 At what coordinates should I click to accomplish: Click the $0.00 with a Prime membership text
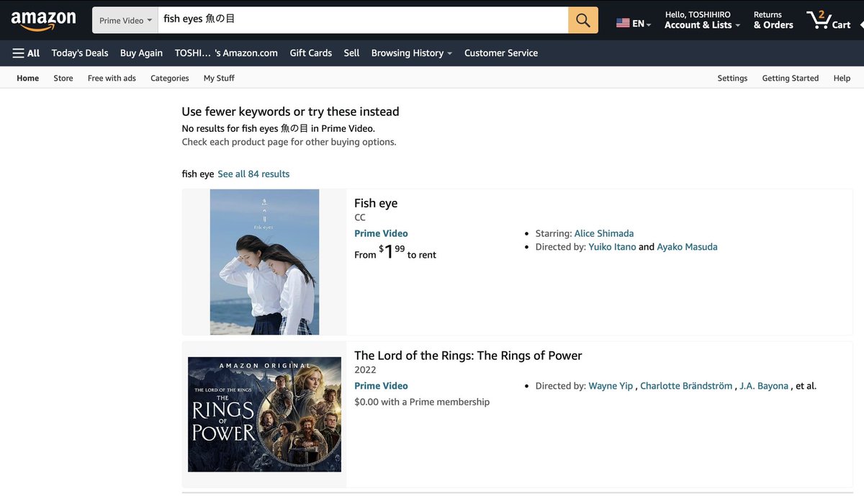[422, 402]
